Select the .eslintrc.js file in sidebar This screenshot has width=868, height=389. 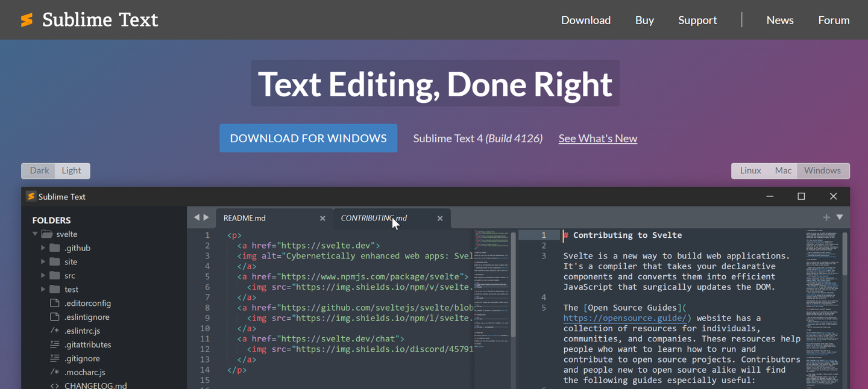tap(82, 331)
